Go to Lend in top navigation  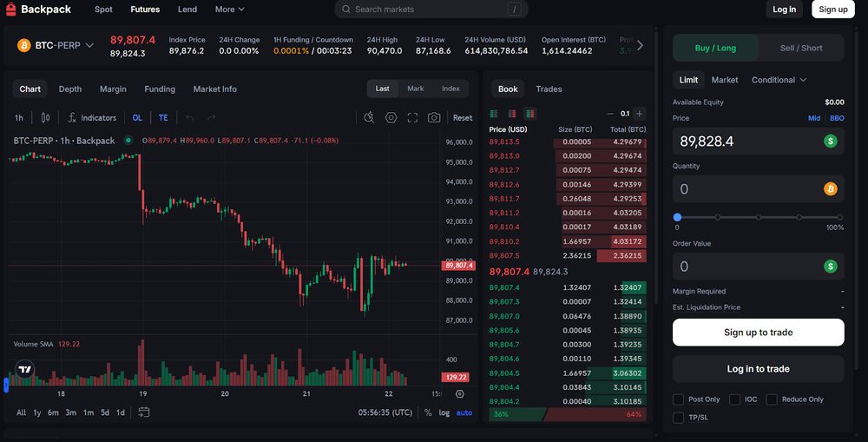click(x=187, y=10)
